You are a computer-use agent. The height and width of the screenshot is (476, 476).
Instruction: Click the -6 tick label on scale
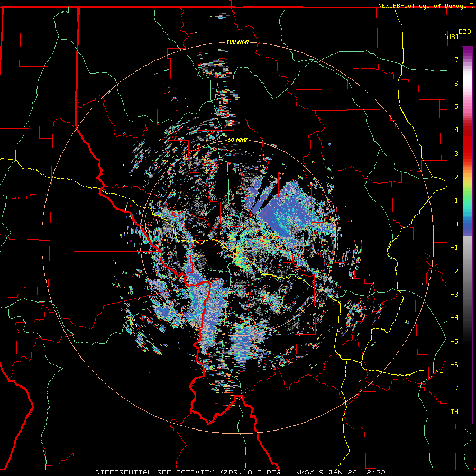click(x=454, y=365)
